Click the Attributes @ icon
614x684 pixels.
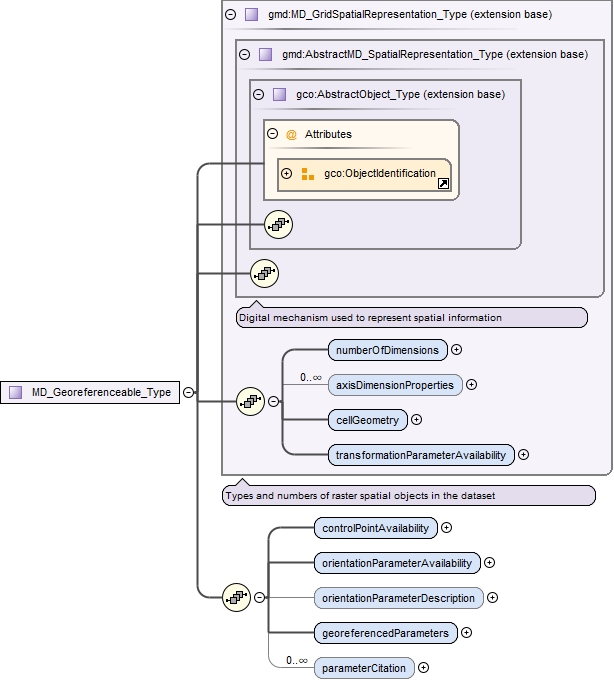pos(291,134)
